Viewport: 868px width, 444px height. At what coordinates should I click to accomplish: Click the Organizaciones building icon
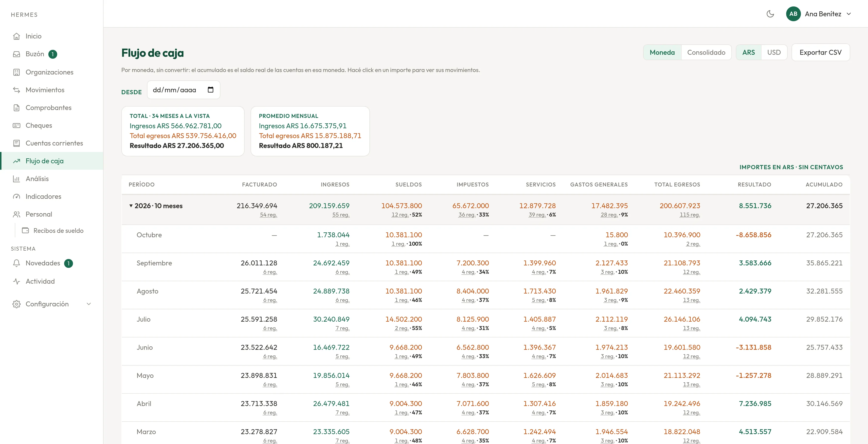coord(17,72)
